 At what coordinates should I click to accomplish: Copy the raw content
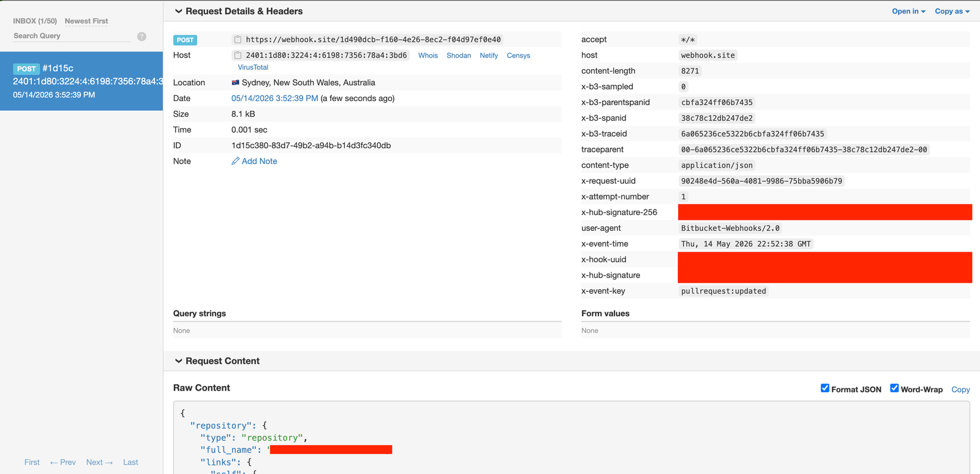coord(960,389)
